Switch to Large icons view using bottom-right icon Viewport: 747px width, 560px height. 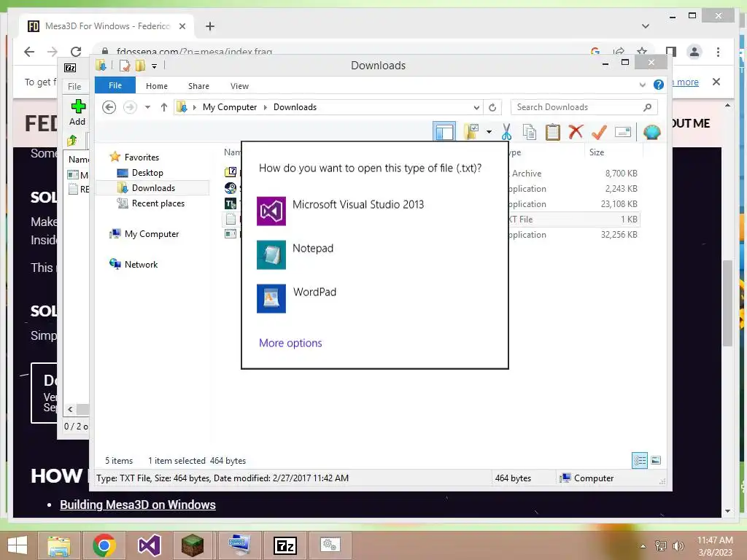(656, 460)
